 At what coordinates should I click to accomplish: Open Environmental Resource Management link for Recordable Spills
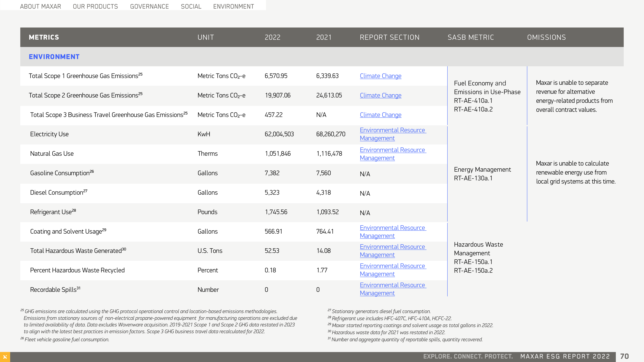tap(393, 289)
